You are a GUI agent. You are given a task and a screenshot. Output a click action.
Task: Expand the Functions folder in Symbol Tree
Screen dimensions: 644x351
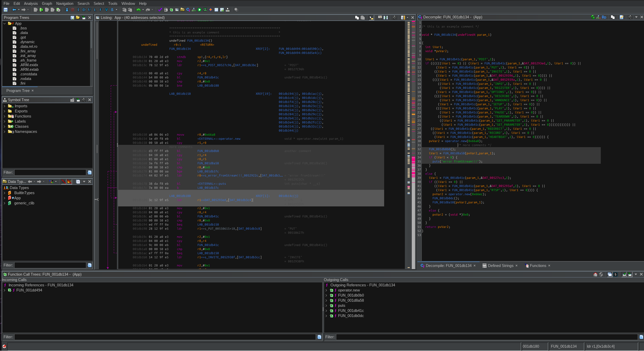[4, 116]
